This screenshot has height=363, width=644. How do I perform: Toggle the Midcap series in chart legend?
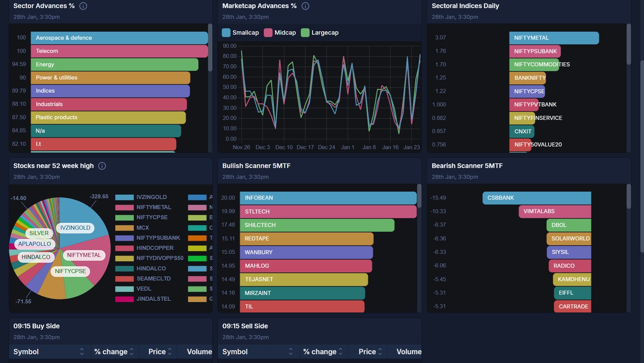280,33
